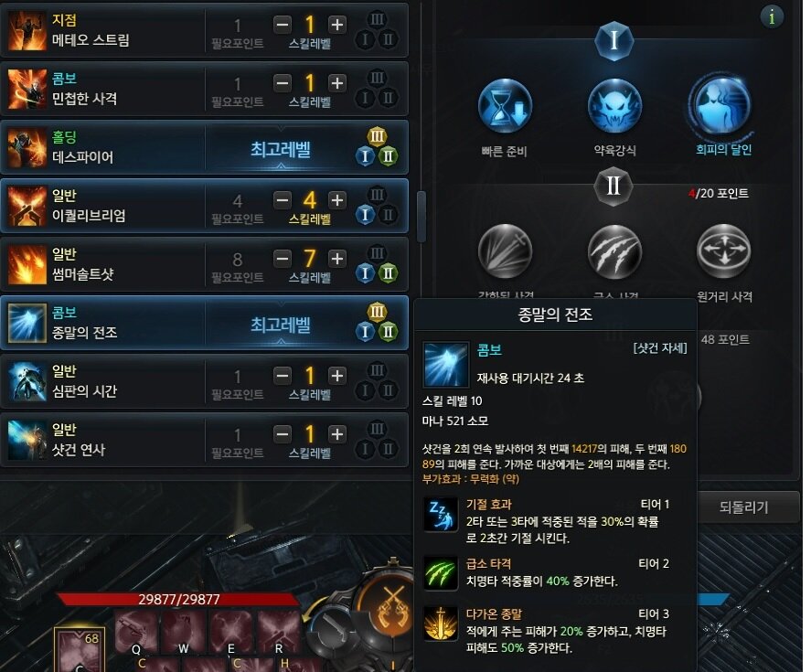Select the 원거리 사격 tripod icon

click(723, 251)
